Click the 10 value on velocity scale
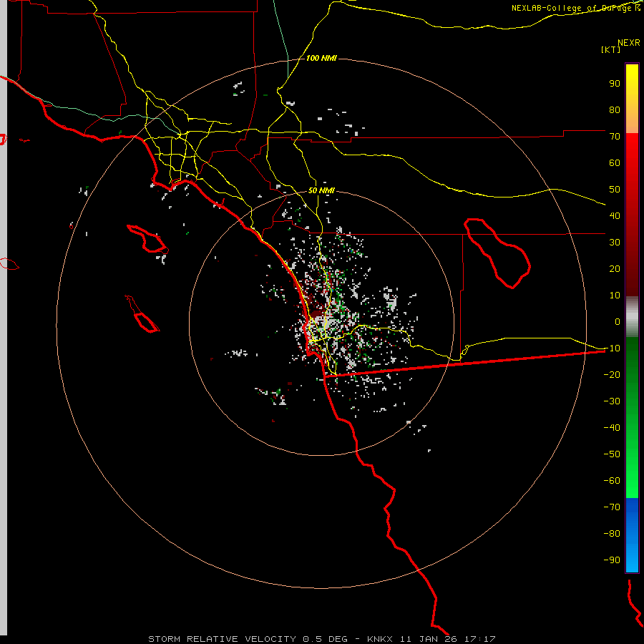Image resolution: width=644 pixels, height=644 pixels. coord(615,296)
